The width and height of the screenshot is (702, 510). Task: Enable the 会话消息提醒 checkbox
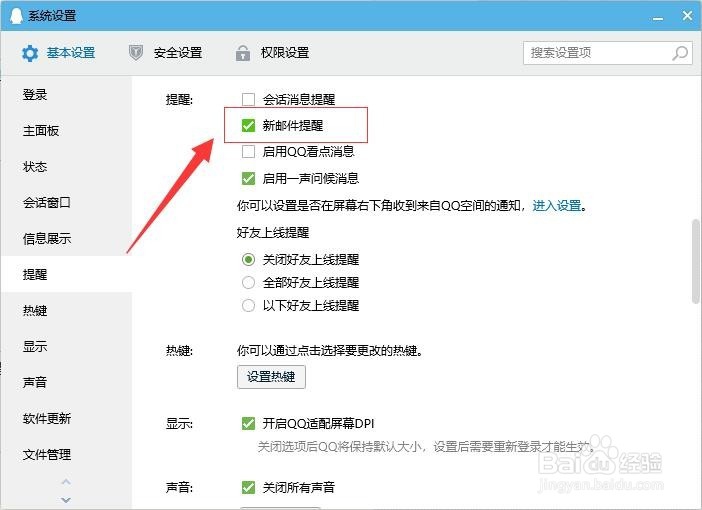(248, 99)
